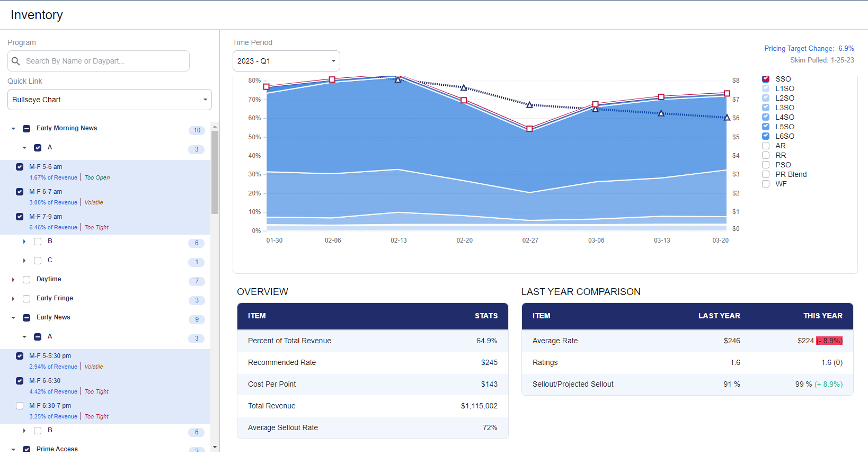
Task: Uncheck the M-F 7-9 am daypart
Action: pyautogui.click(x=20, y=217)
